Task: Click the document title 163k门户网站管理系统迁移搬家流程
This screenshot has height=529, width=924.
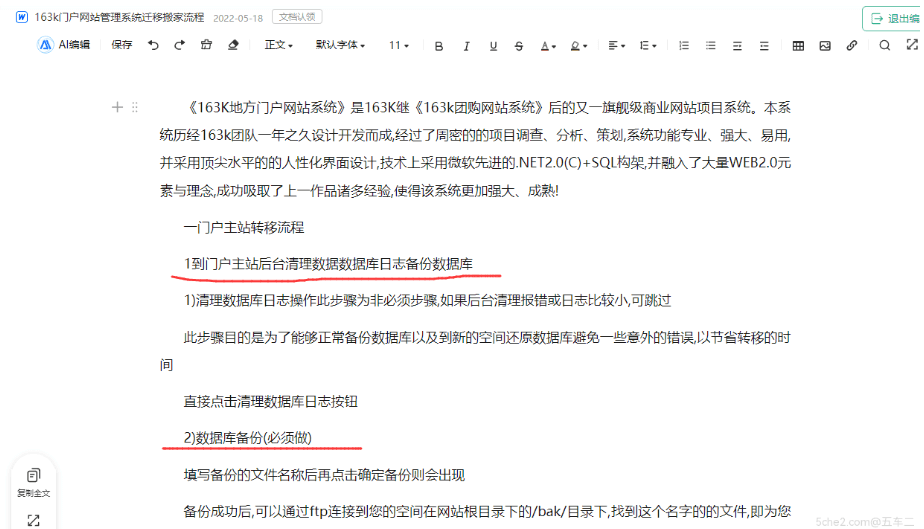Action: tap(119, 17)
